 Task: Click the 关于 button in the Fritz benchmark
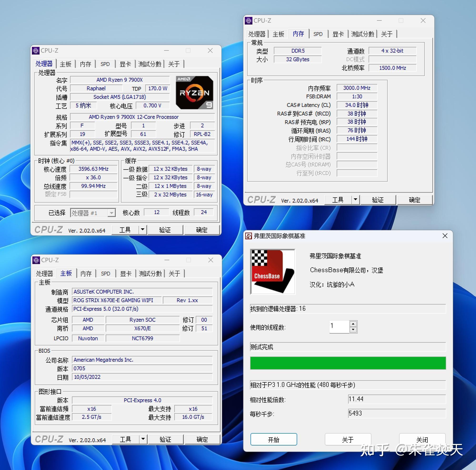tap(348, 439)
